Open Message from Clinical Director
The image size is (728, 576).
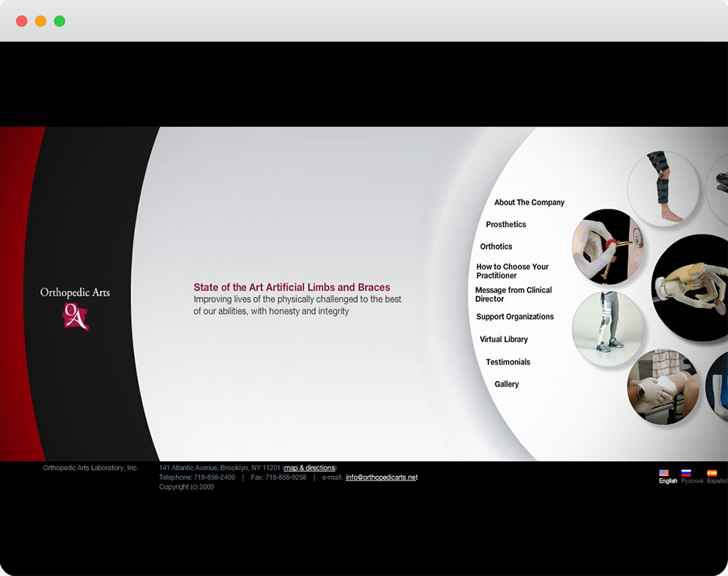(513, 294)
